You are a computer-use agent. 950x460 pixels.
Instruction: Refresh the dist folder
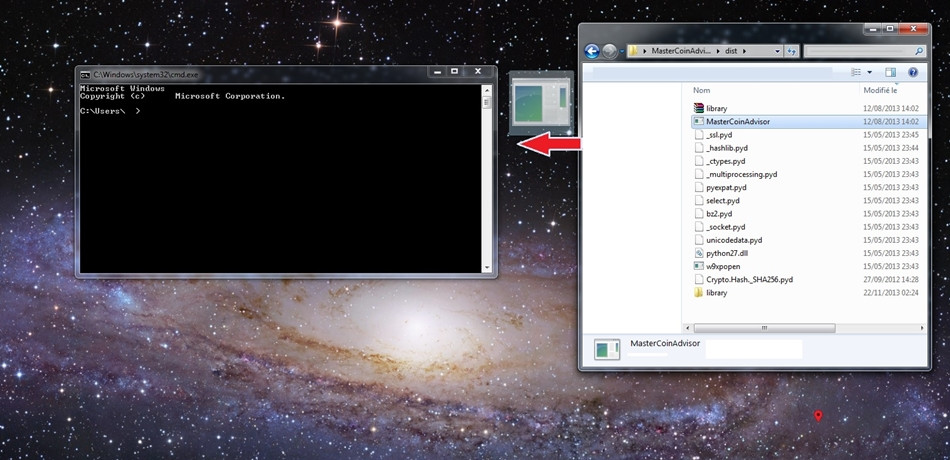click(791, 52)
